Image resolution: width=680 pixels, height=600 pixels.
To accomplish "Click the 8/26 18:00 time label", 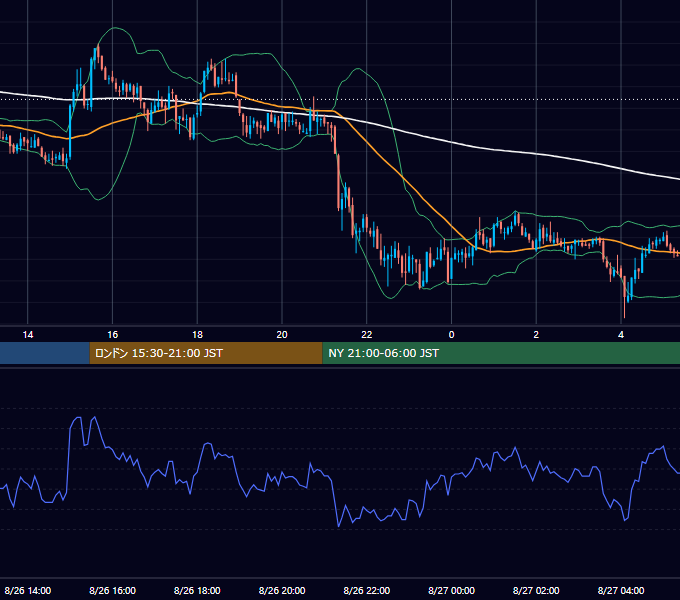I will click(197, 590).
